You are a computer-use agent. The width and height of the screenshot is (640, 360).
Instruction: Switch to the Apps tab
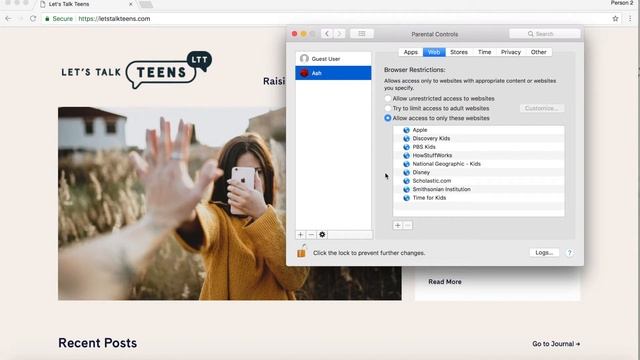coord(411,52)
